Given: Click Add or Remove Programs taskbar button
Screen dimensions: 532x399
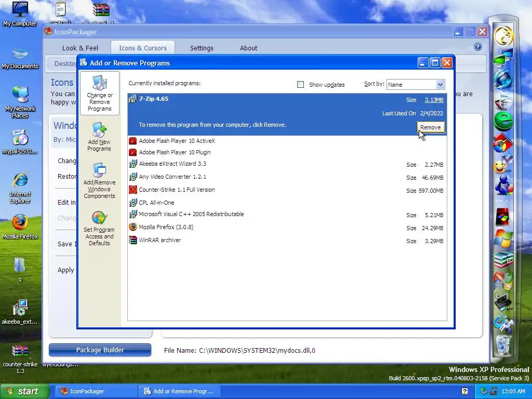Looking at the screenshot, I should pyautogui.click(x=180, y=391).
